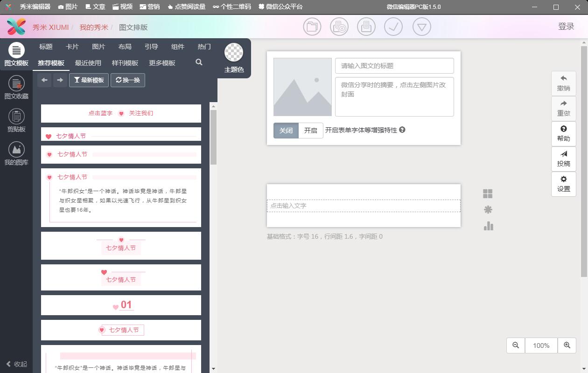Open 秀米 XIUMI home link

[x=50, y=27]
